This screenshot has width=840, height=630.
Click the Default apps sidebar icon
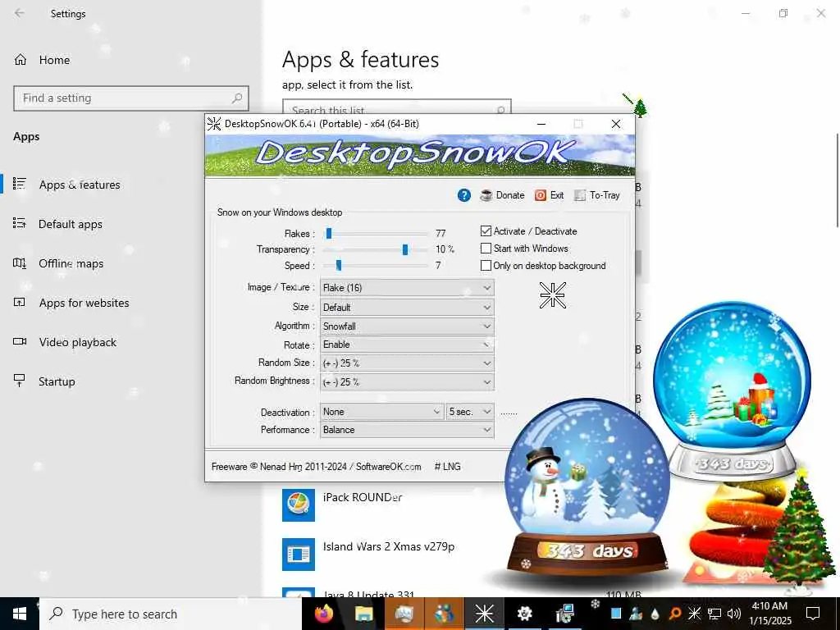coord(20,223)
